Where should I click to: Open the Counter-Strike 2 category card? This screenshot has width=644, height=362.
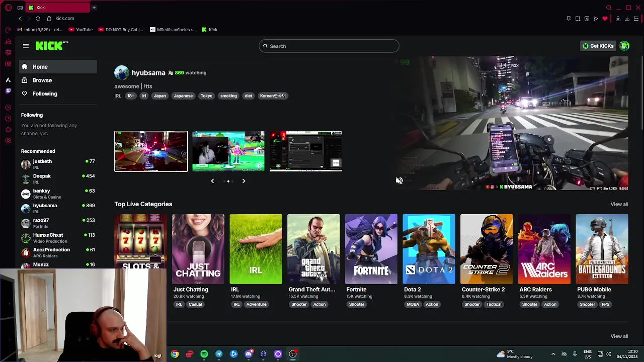click(x=487, y=249)
